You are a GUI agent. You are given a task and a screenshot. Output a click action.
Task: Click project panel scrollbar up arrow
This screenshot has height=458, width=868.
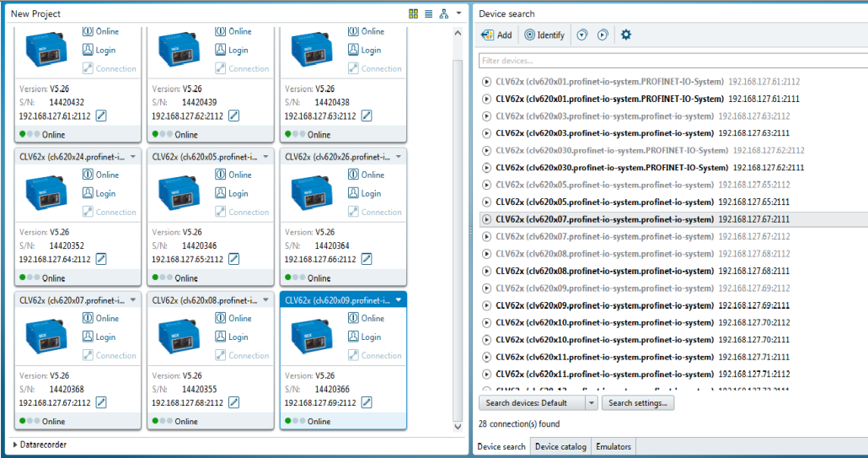pyautogui.click(x=458, y=33)
